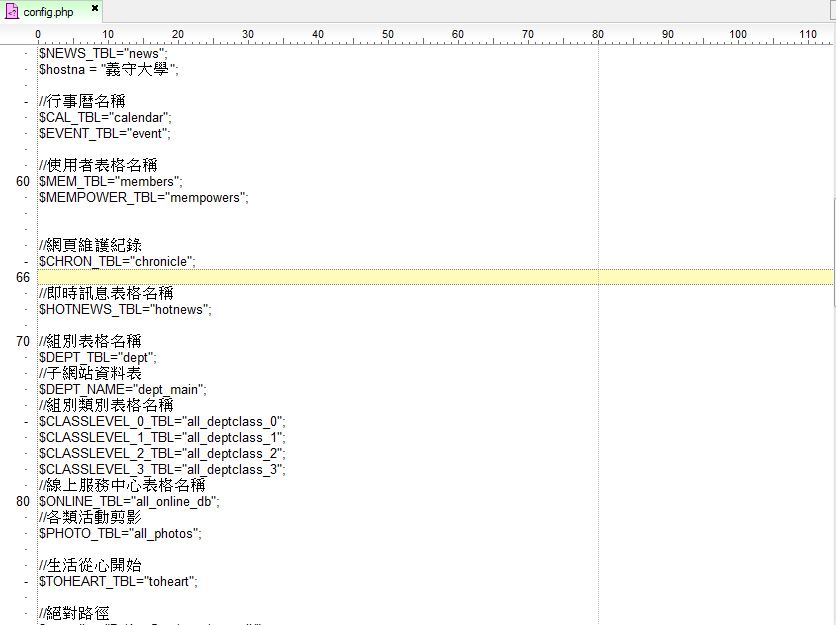
Task: Click the comment //各類活動剪影
Action: tap(90, 517)
